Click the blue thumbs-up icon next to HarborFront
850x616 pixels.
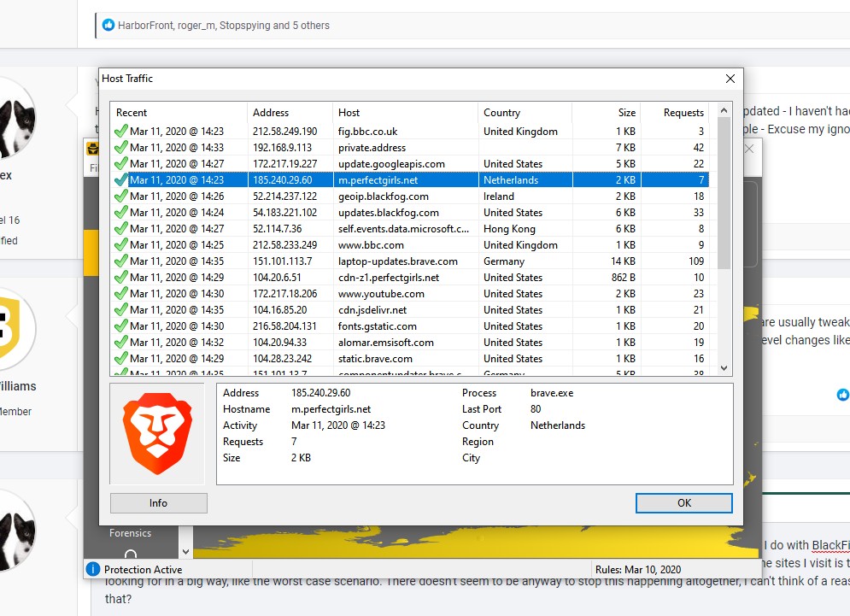point(108,25)
